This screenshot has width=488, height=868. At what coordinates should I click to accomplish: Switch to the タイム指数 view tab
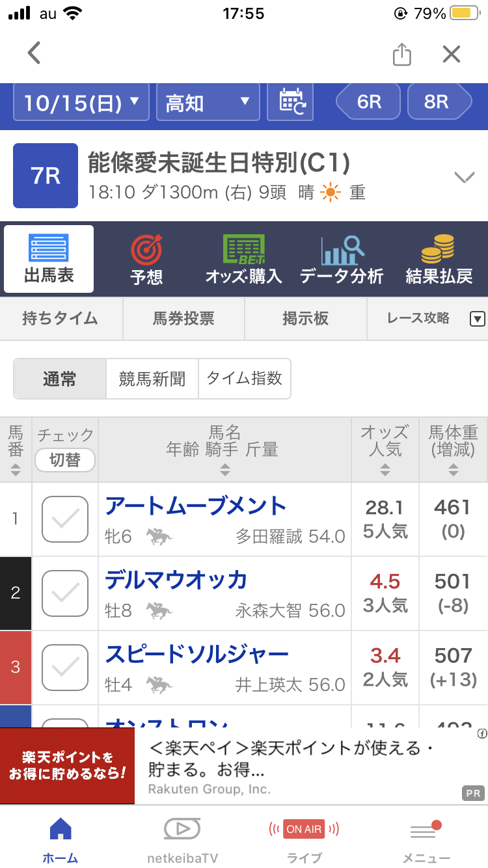(245, 379)
